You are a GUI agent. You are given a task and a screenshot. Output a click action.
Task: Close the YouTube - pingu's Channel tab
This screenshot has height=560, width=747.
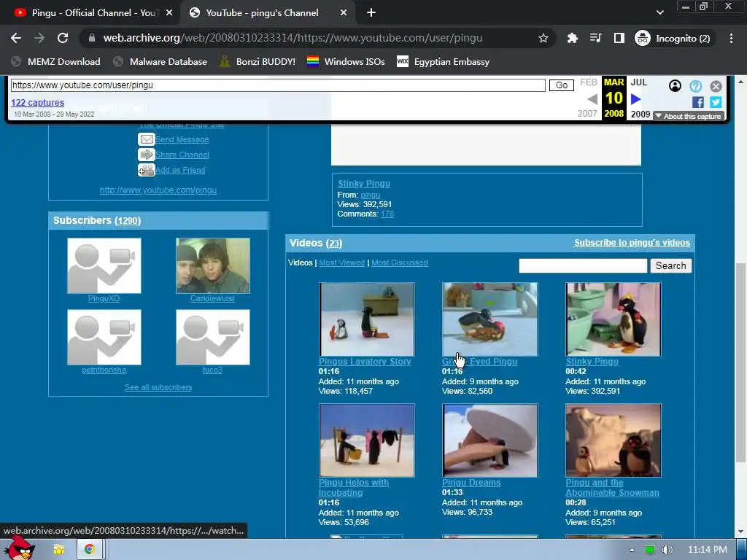[344, 13]
